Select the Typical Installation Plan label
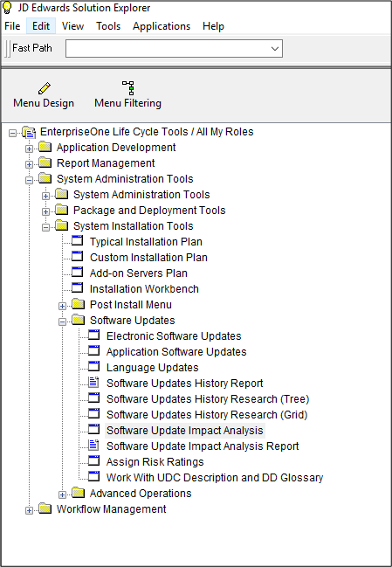The width and height of the screenshot is (392, 567). tap(146, 242)
